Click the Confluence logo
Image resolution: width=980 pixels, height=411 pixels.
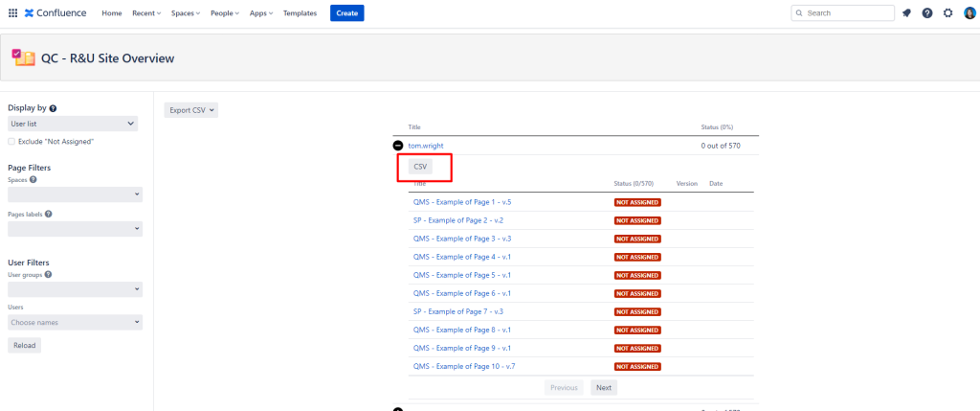point(57,13)
